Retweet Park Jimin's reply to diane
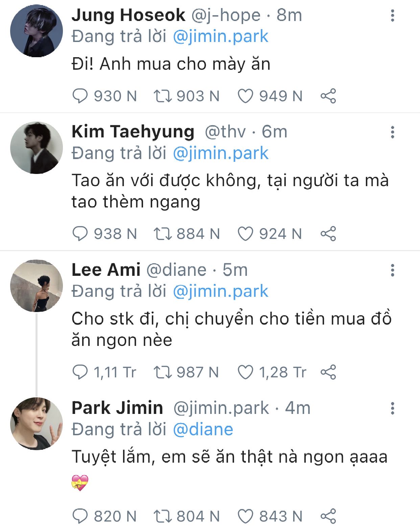This screenshot has width=420, height=530. tap(163, 516)
